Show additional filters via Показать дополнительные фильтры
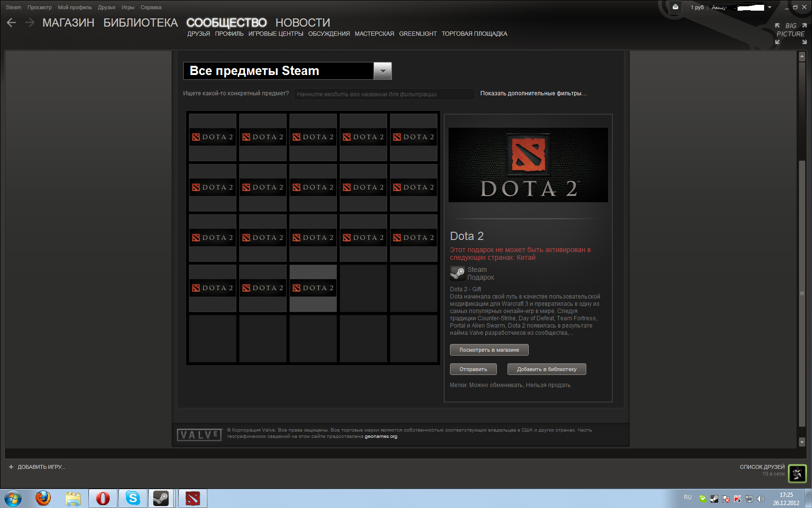This screenshot has width=812, height=508. [533, 93]
